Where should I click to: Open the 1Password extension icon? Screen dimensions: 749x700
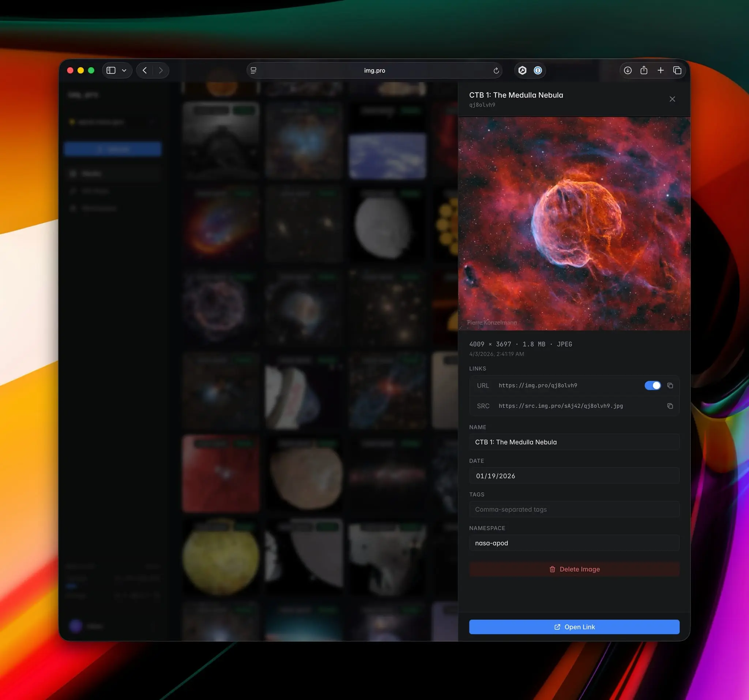538,71
